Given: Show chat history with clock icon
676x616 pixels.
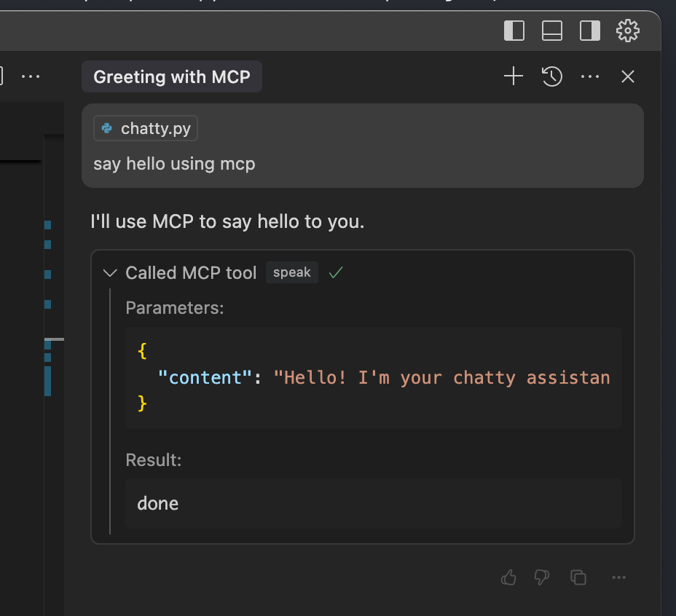Looking at the screenshot, I should [x=552, y=76].
